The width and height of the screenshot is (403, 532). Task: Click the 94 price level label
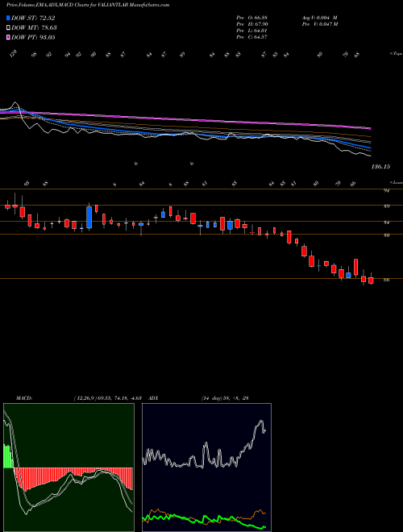(386, 191)
